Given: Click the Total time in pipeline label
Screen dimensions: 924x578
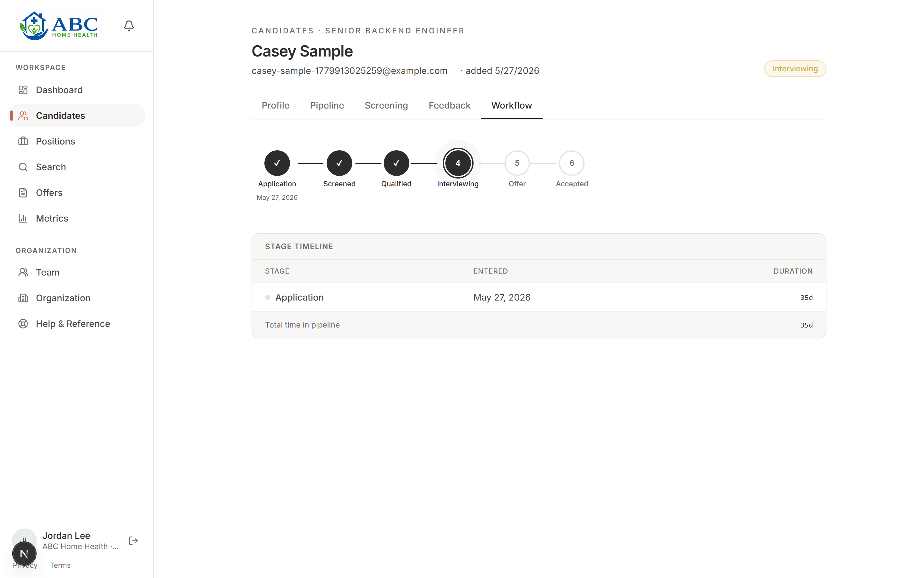Looking at the screenshot, I should click(x=302, y=325).
